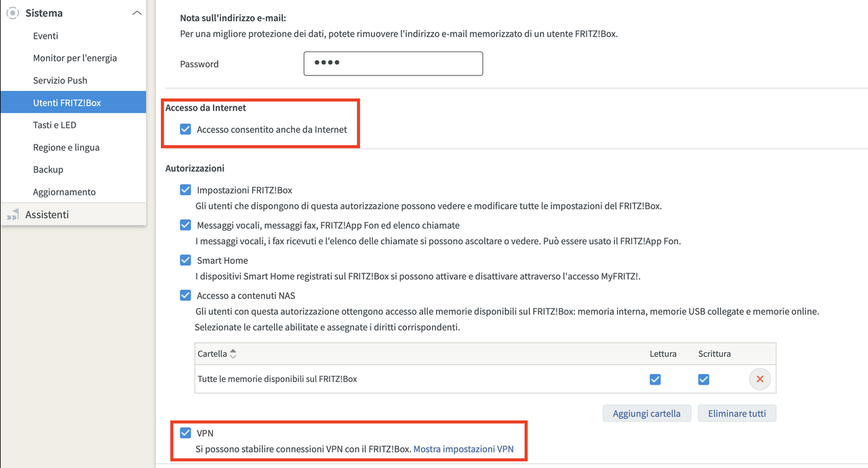Screen dimensions: 868x468
Task: Click the Smart Home description text
Action: pyautogui.click(x=418, y=276)
